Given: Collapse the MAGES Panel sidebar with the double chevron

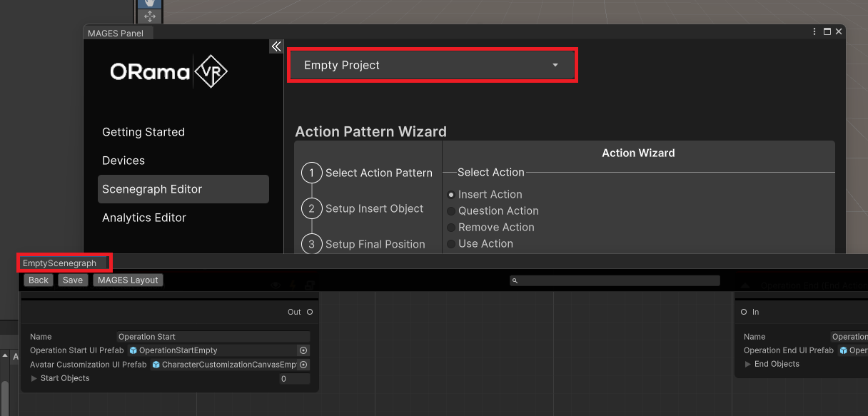Looking at the screenshot, I should pyautogui.click(x=276, y=46).
